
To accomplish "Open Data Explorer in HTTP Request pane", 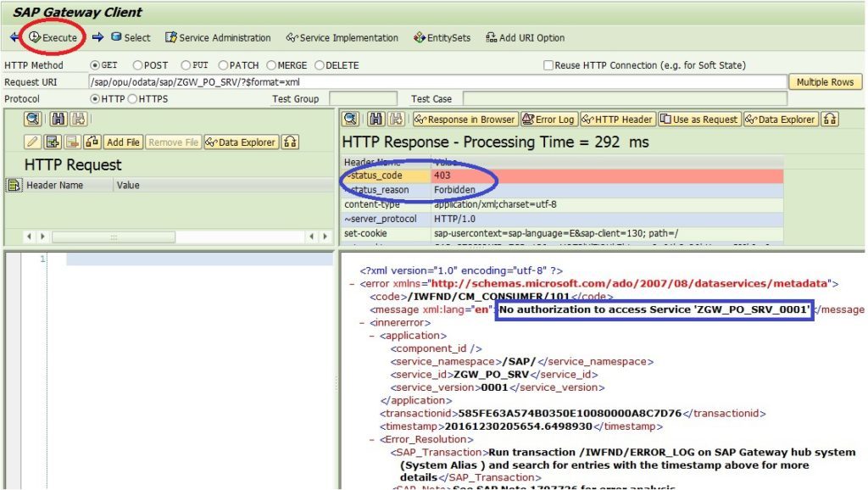I will pos(241,142).
